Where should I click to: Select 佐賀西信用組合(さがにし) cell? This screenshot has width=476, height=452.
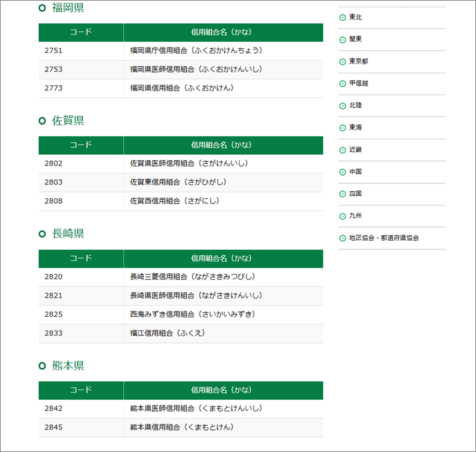(224, 201)
